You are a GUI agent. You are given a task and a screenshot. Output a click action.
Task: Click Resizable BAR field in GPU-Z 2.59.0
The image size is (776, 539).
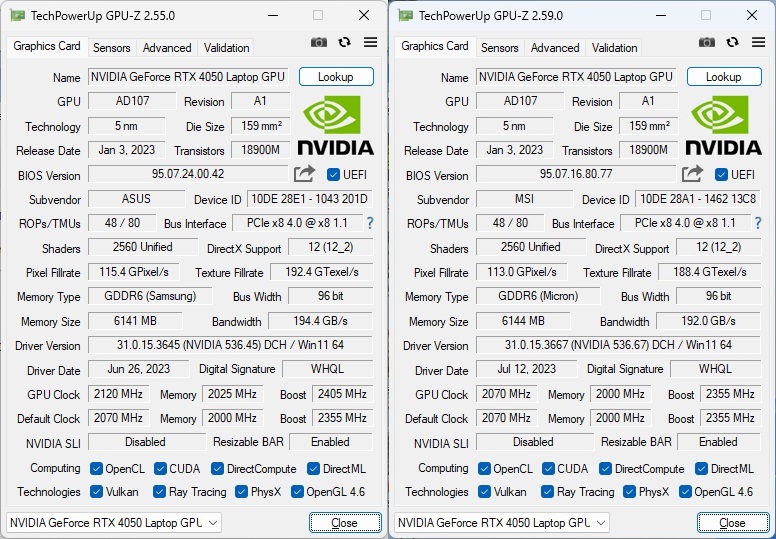pyautogui.click(x=719, y=441)
